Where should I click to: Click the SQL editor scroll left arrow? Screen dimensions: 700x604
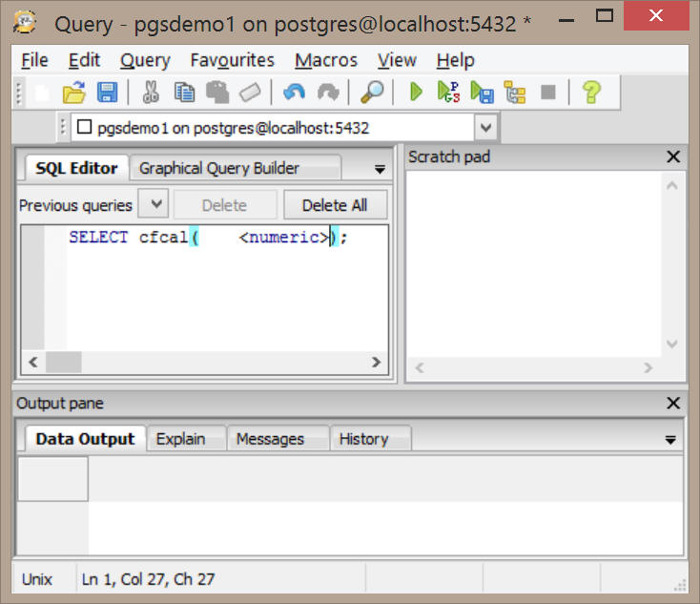click(33, 362)
